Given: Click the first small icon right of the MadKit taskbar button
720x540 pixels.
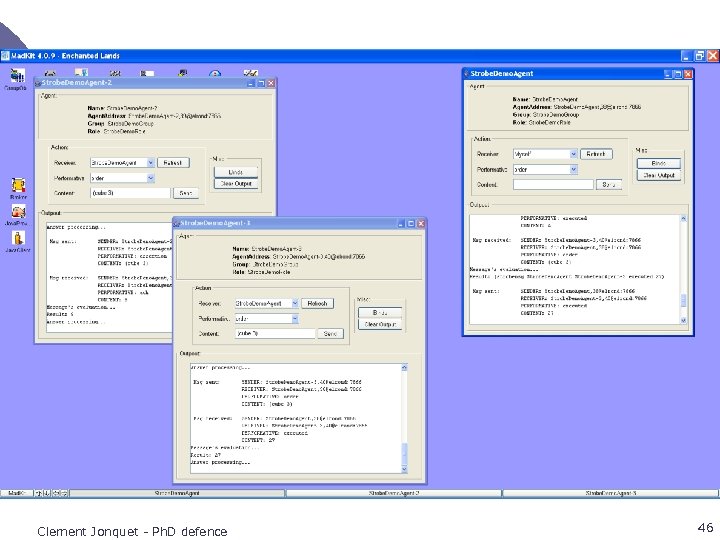Looking at the screenshot, I should [39, 493].
